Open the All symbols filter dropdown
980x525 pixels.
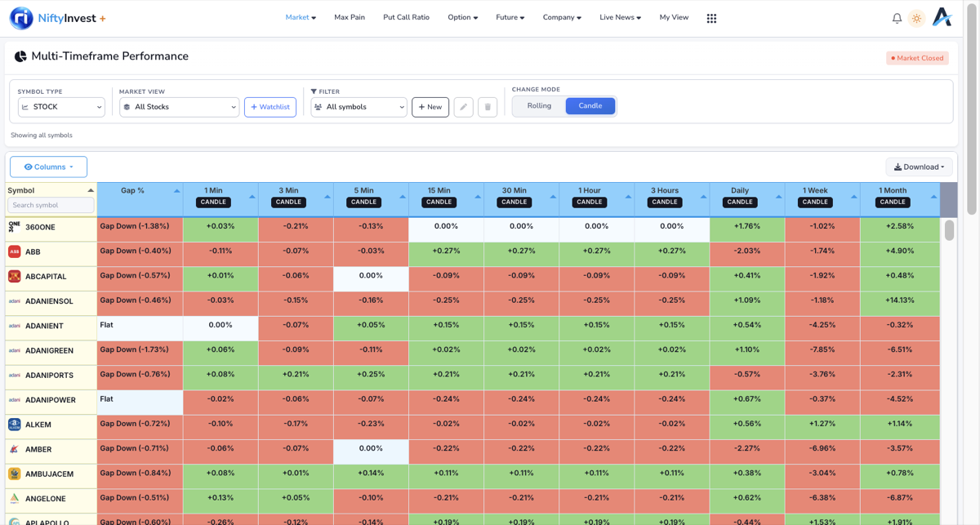click(x=359, y=107)
